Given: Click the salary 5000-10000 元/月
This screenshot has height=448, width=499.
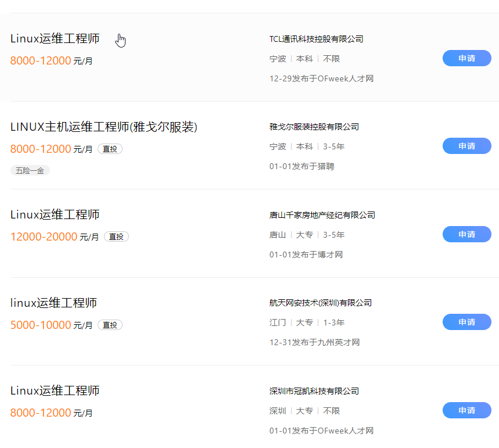Looking at the screenshot, I should pyautogui.click(x=51, y=325).
